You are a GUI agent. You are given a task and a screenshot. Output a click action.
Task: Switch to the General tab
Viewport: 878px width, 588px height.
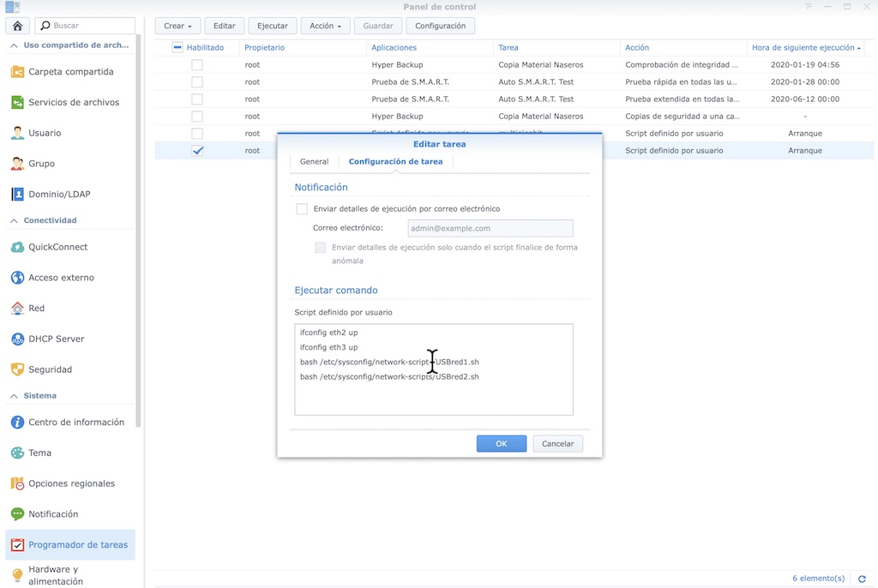click(x=313, y=161)
